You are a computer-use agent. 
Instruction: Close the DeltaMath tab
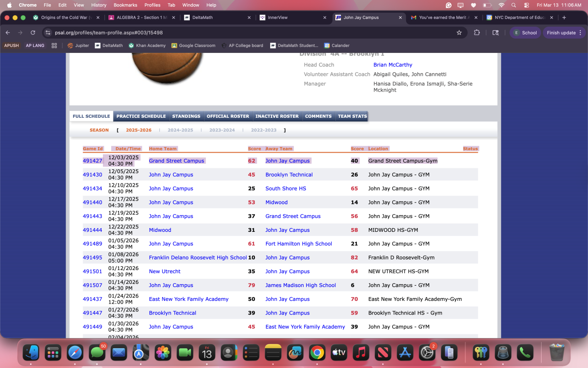[249, 17]
